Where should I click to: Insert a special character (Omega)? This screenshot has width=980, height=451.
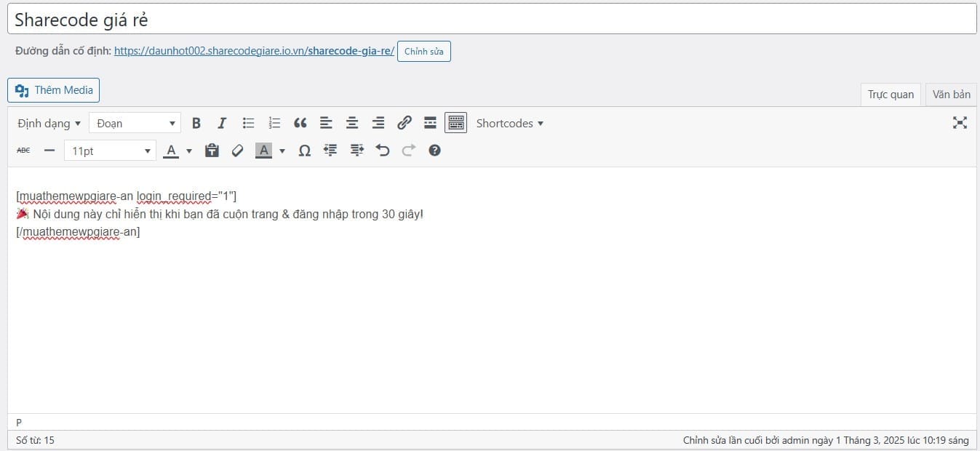(305, 151)
